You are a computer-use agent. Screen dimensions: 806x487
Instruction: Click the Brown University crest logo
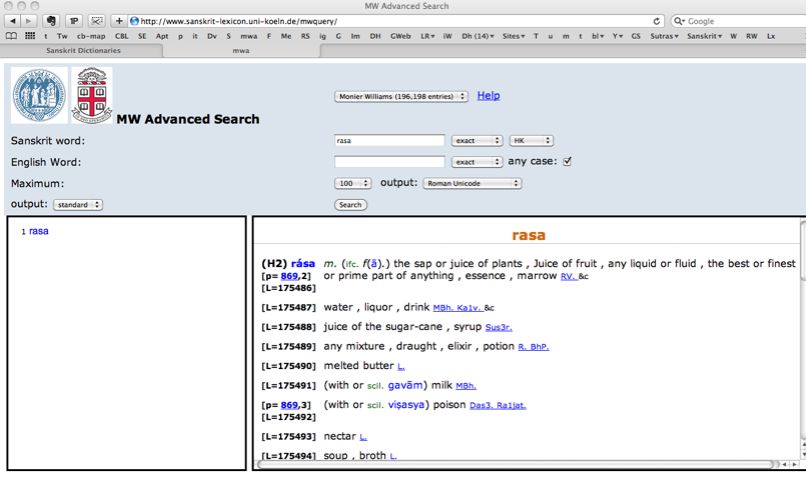(91, 95)
